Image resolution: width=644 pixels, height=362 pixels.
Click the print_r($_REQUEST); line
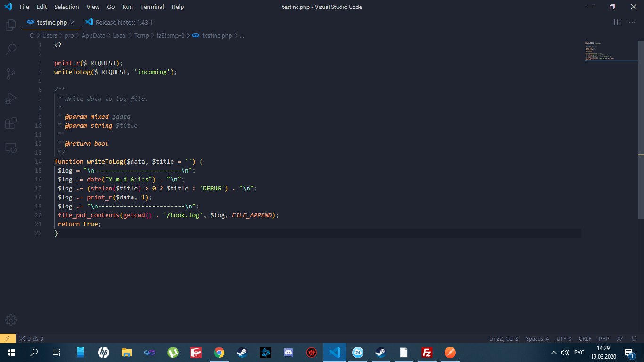pos(88,63)
